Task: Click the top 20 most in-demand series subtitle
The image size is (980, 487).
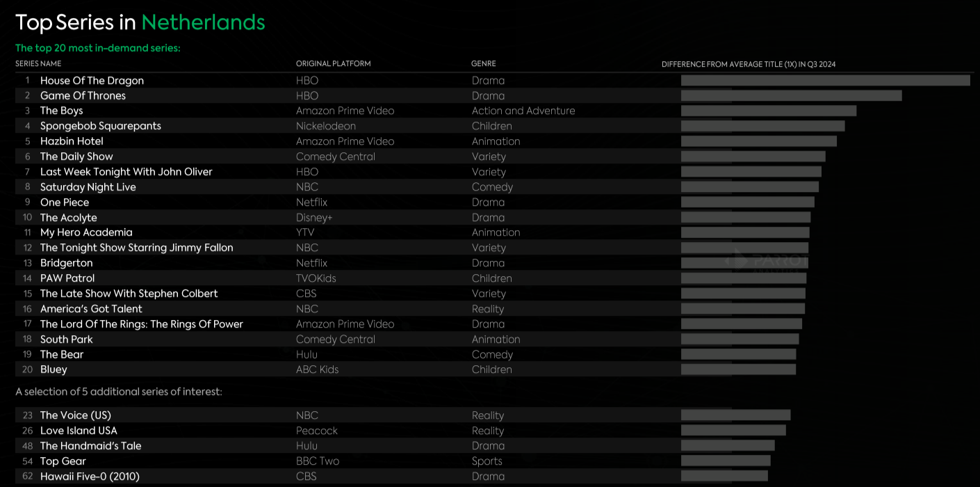Action: pos(98,48)
